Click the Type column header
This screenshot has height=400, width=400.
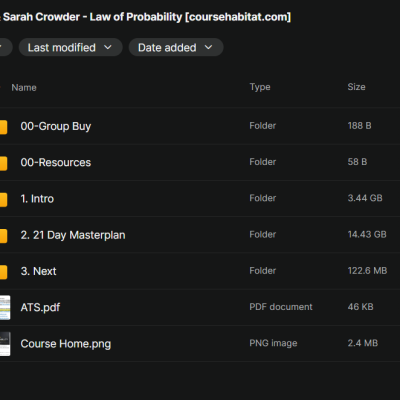pos(260,87)
